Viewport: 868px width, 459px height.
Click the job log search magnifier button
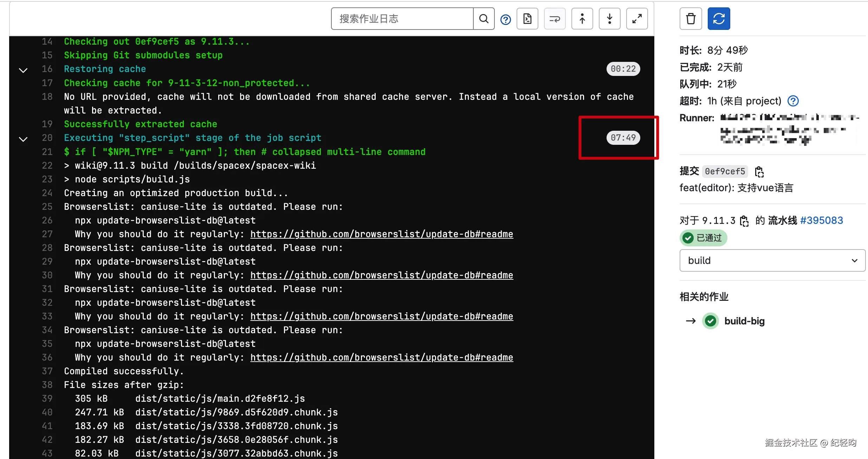[484, 19]
